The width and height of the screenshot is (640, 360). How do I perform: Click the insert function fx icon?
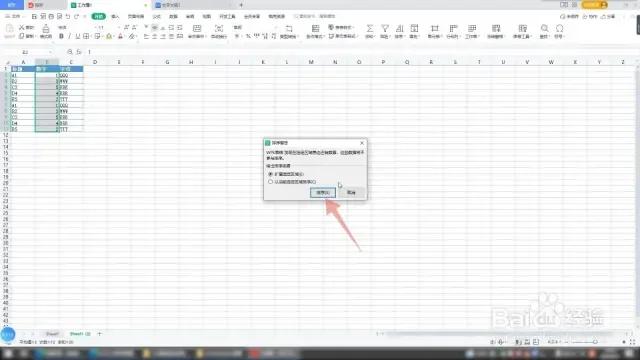pyautogui.click(x=79, y=52)
